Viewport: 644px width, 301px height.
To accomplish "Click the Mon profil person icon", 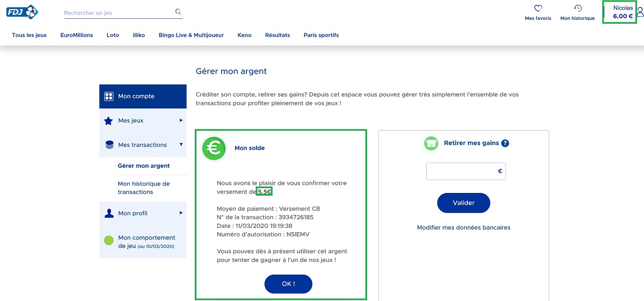I will click(x=108, y=213).
